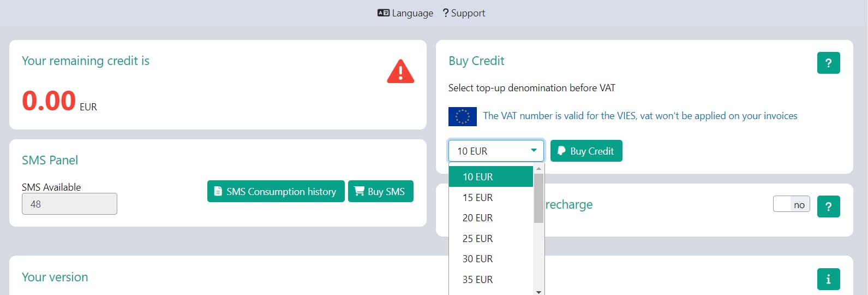The image size is (868, 295).
Task: Pick 35 EUR denomination
Action: click(477, 280)
